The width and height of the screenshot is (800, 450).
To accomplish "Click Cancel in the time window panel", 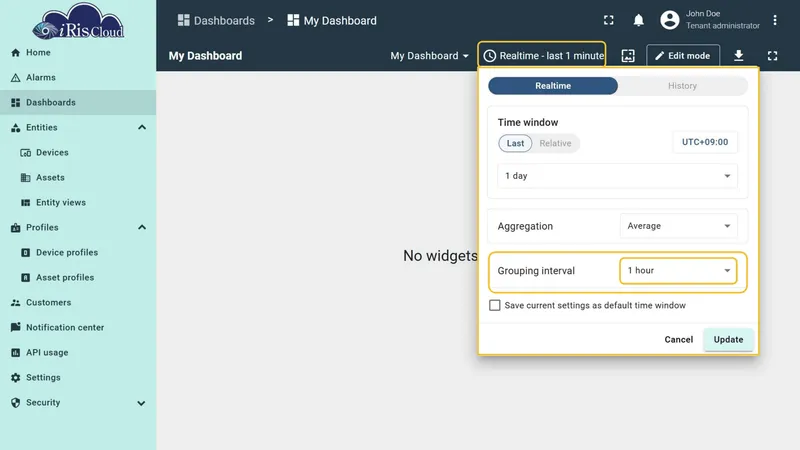I will 679,340.
